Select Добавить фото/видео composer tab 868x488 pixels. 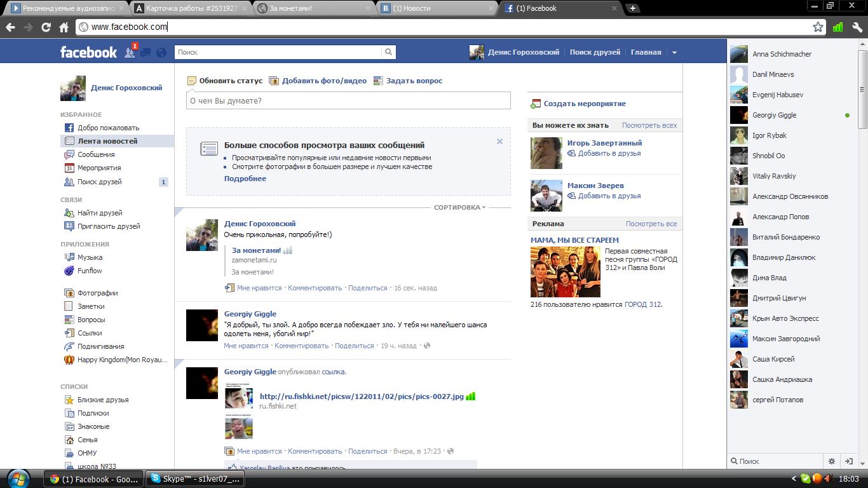click(318, 81)
